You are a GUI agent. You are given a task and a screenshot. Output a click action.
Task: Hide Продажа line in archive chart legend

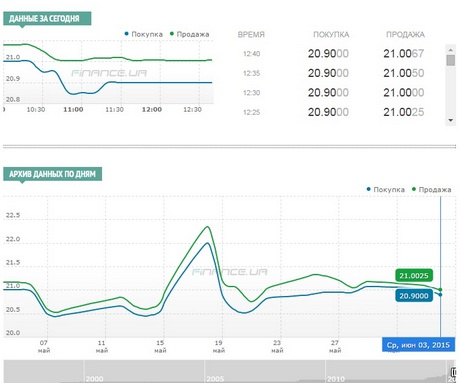[432, 189]
